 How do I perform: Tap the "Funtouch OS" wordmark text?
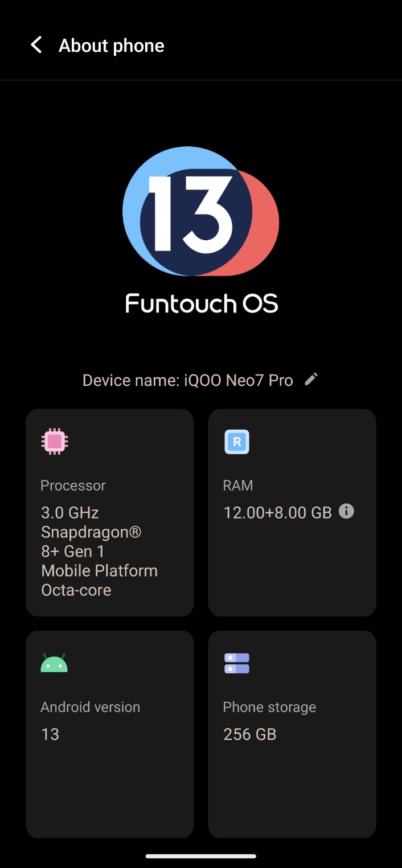pyautogui.click(x=202, y=303)
